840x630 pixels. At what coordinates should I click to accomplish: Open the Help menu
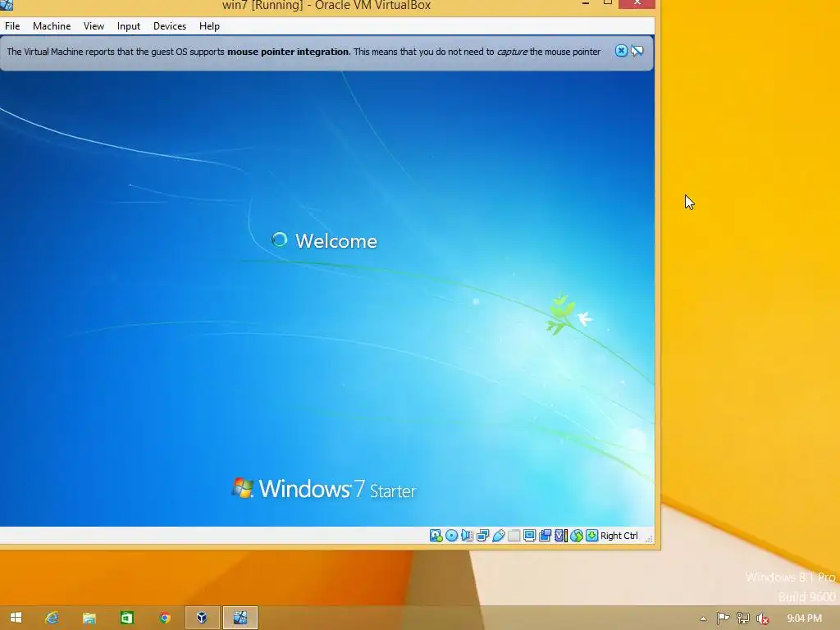pyautogui.click(x=209, y=26)
